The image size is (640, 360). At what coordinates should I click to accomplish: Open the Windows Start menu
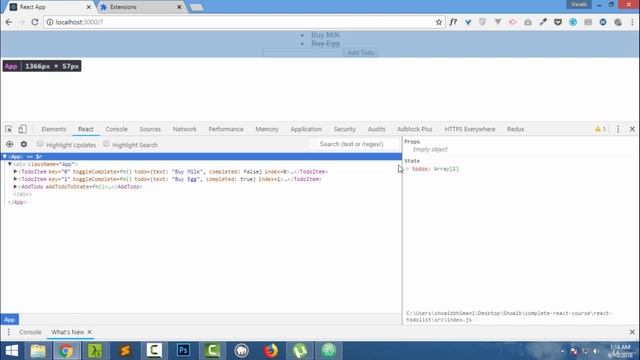pyautogui.click(x=11, y=351)
